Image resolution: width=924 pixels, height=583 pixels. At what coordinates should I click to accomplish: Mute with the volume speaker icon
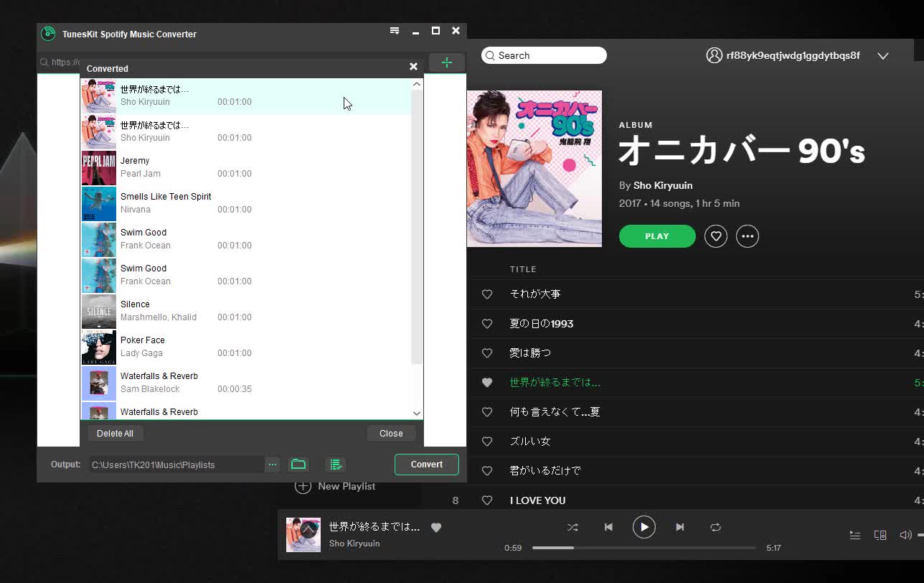[905, 535]
